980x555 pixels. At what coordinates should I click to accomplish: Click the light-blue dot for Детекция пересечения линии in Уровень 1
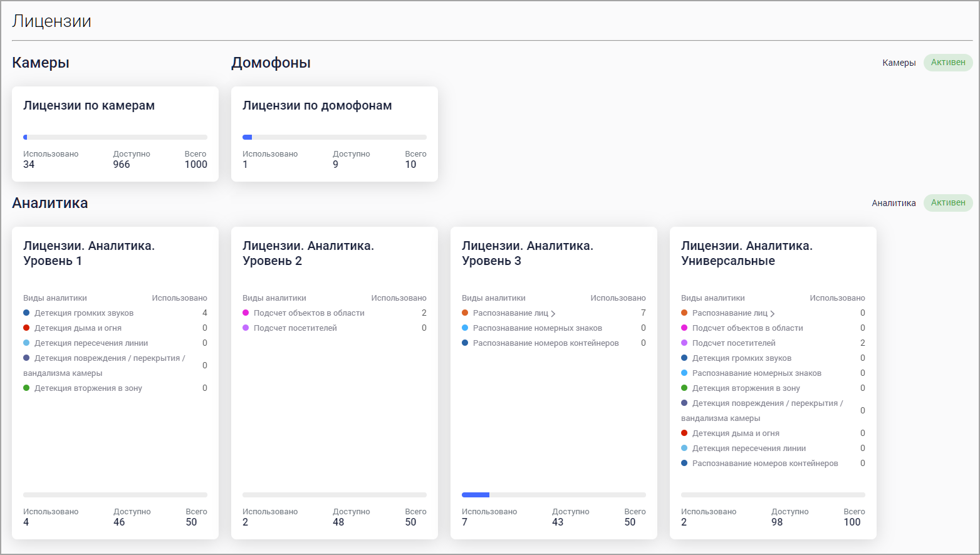click(26, 343)
